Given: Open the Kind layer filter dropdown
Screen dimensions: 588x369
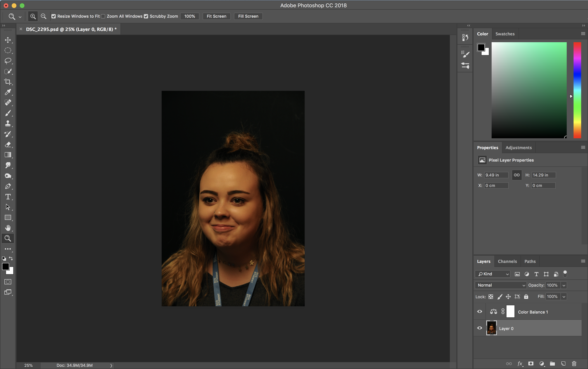Looking at the screenshot, I should tap(493, 274).
